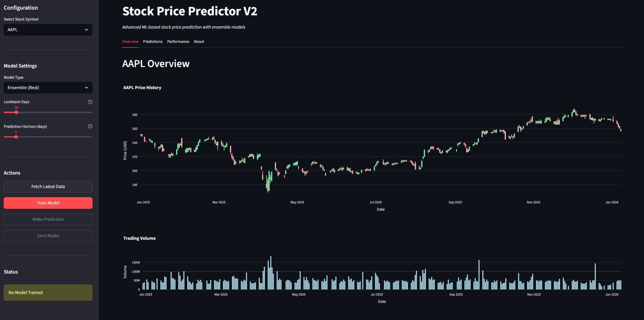Click the Prediction Horizon help icon
The image size is (644, 320).
90,126
